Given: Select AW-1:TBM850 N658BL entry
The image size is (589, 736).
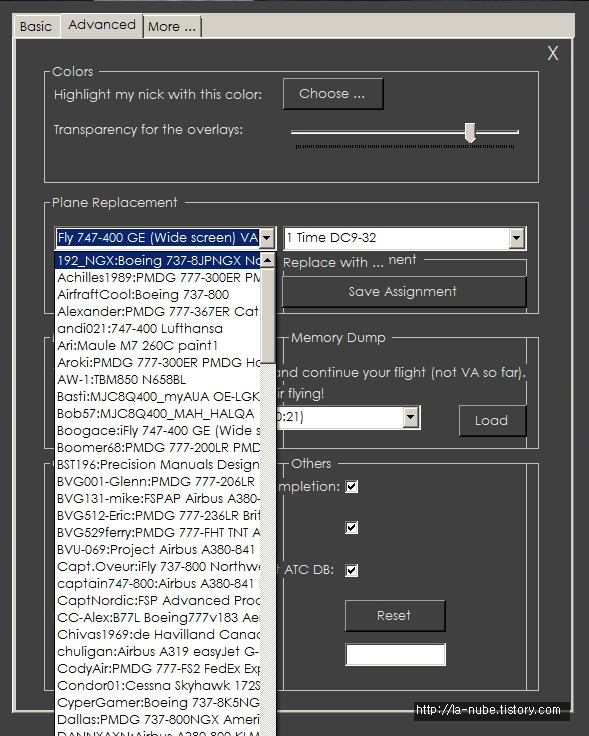Looking at the screenshot, I should tap(158, 379).
